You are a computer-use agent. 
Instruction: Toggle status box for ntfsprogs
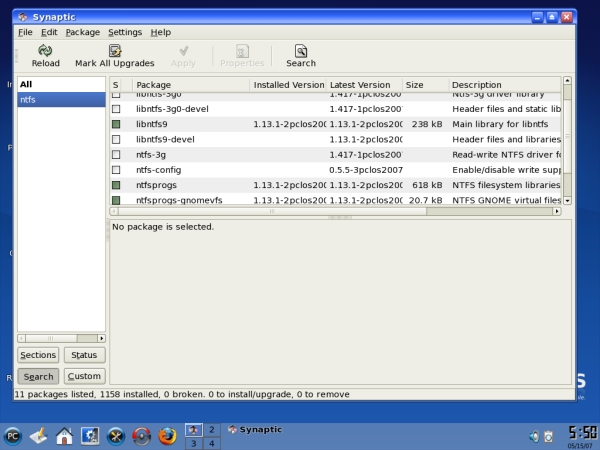coord(116,185)
